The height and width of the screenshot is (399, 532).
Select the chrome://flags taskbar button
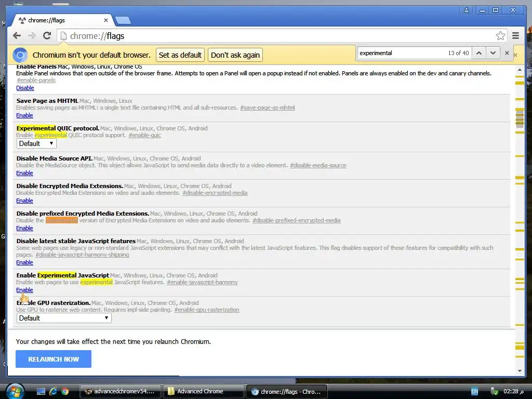[x=287, y=392]
